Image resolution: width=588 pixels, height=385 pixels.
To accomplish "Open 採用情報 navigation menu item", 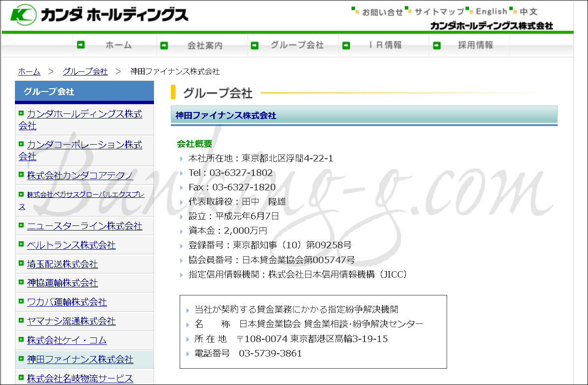I will [476, 45].
